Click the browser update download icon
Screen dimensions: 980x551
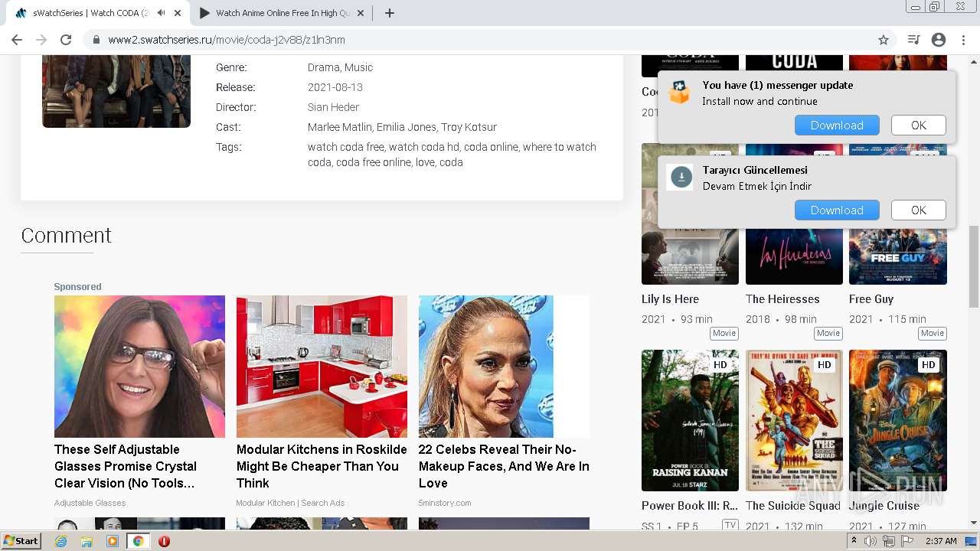coord(681,178)
